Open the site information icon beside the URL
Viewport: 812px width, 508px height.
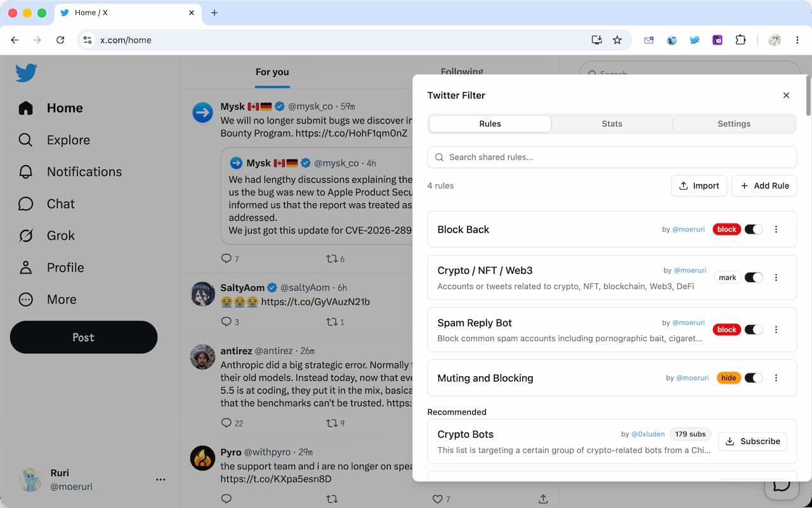[x=88, y=40]
